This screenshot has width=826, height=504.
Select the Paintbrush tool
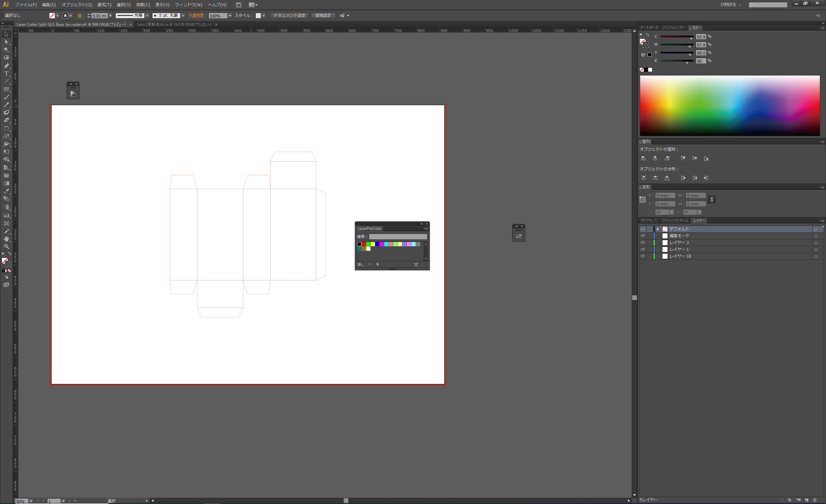coord(6,97)
